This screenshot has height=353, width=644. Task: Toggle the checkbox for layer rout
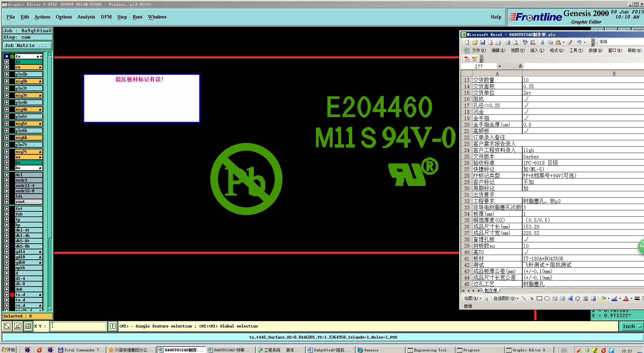click(x=7, y=202)
